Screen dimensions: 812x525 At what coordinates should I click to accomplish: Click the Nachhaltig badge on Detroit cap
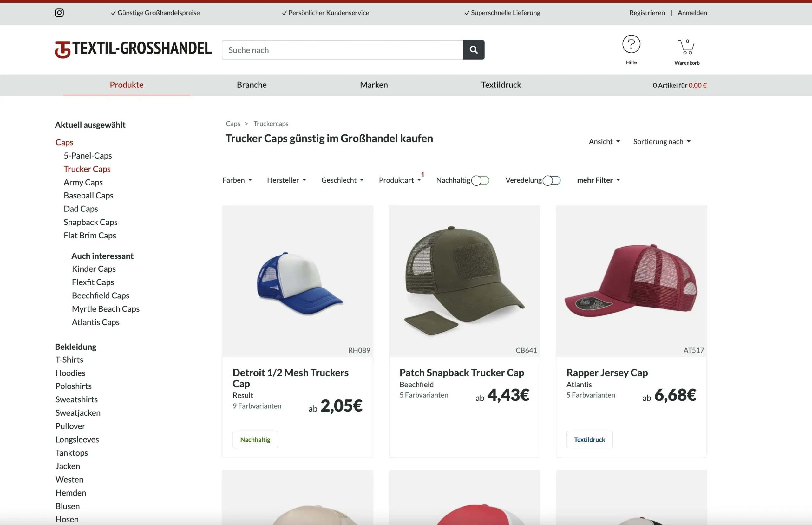255,439
